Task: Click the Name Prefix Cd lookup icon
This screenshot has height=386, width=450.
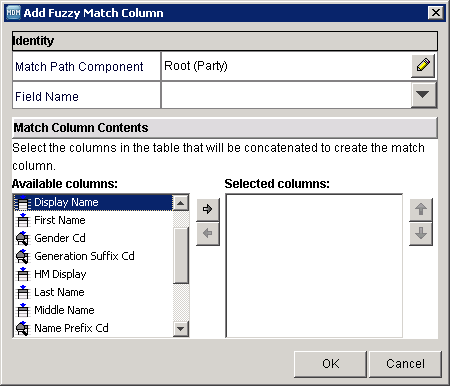Action: coord(23,328)
